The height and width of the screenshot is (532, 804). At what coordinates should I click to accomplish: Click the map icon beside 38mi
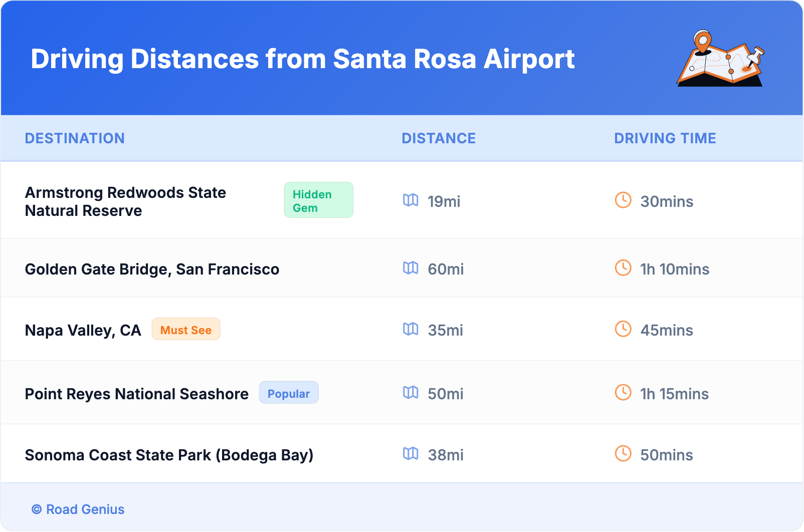pos(411,454)
